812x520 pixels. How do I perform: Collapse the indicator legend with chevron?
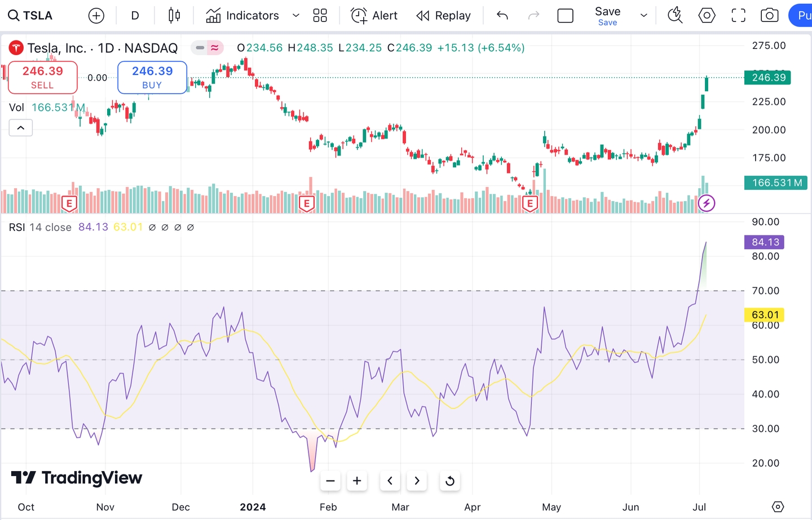tap(21, 128)
